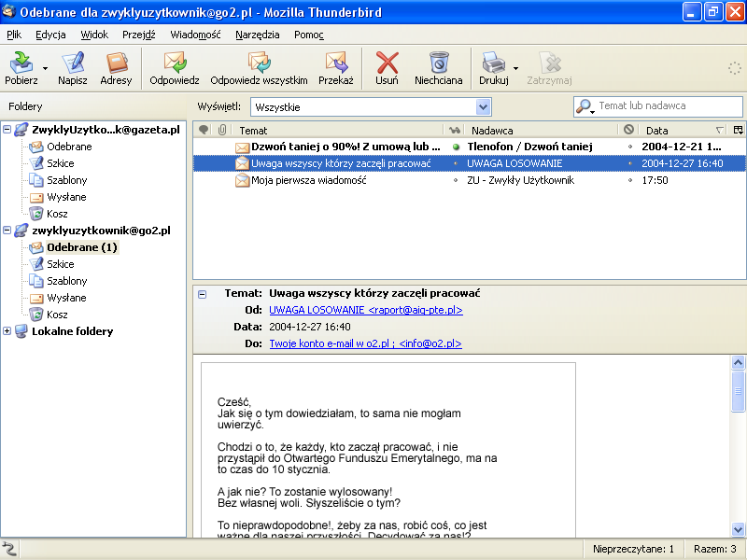This screenshot has width=747, height=560.
Task: Toggle junk status of UWAGA LOSOWANIE message
Action: point(630,164)
